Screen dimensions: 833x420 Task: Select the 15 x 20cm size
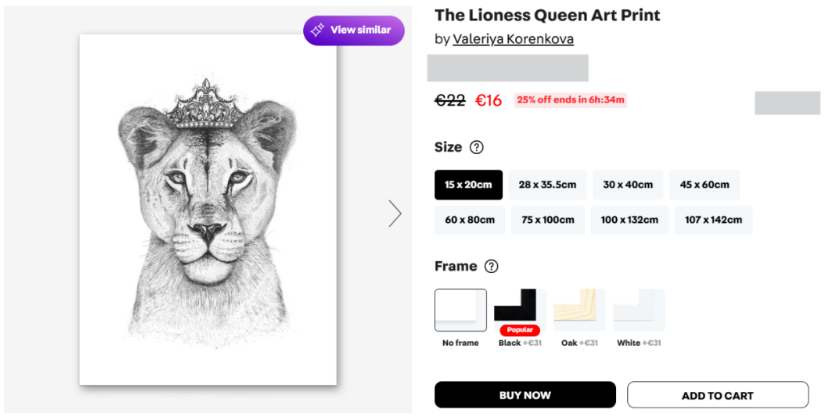(x=468, y=185)
